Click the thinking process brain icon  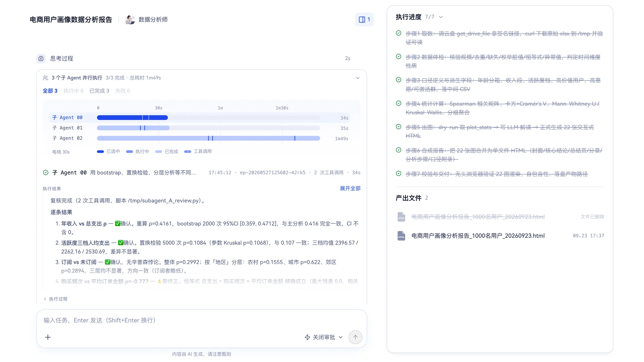coord(41,59)
